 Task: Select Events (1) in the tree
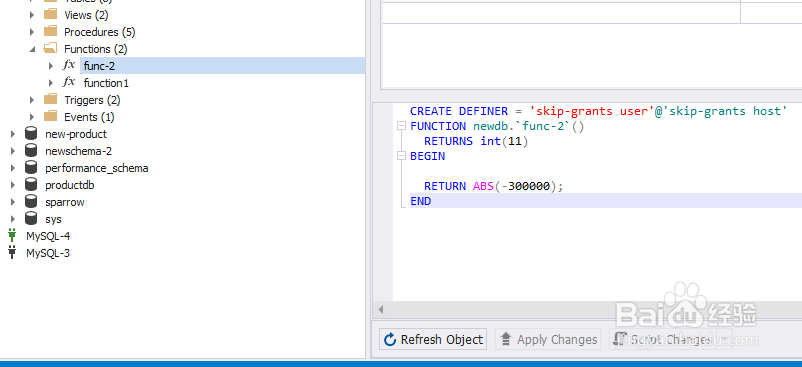coord(90,117)
